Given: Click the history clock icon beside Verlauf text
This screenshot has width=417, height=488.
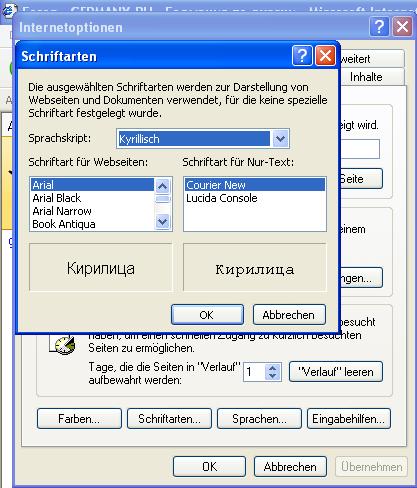Looking at the screenshot, I should tap(63, 345).
